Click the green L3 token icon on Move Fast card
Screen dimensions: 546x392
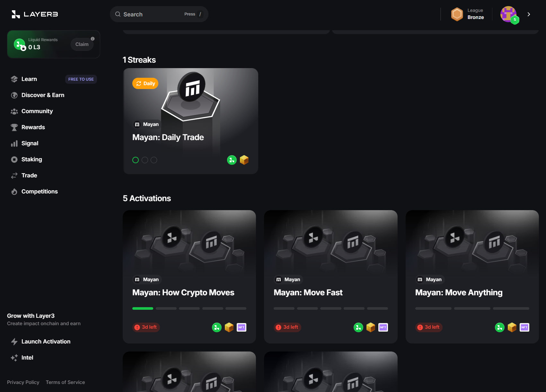pyautogui.click(x=358, y=327)
